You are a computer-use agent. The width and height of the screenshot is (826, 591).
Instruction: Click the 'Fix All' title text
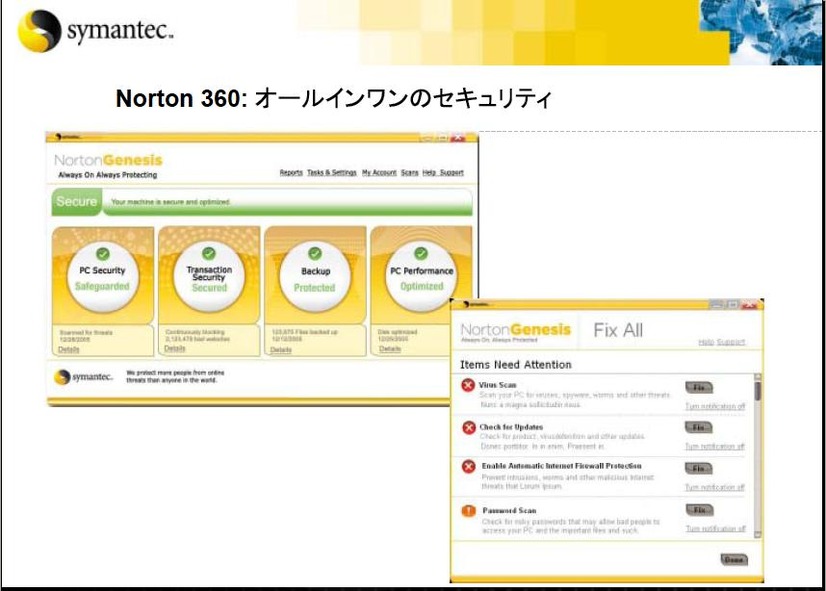(x=618, y=330)
